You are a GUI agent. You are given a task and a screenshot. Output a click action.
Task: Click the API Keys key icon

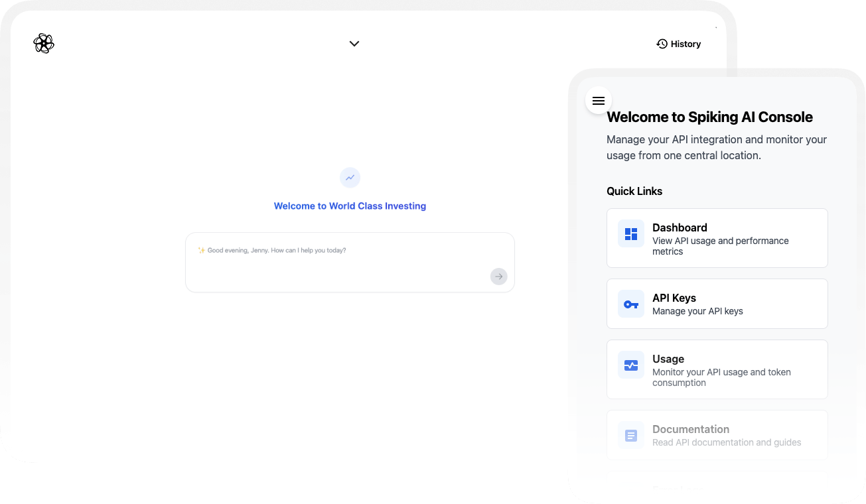coord(631,304)
